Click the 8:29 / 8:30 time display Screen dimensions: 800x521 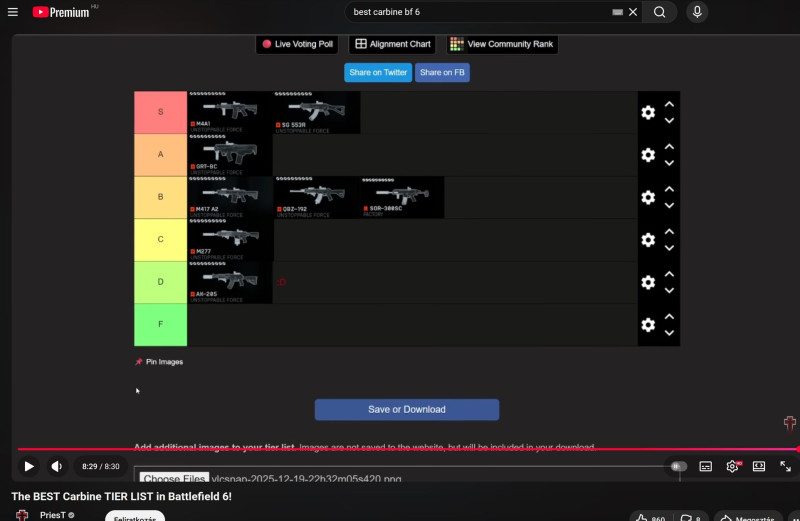coord(101,466)
